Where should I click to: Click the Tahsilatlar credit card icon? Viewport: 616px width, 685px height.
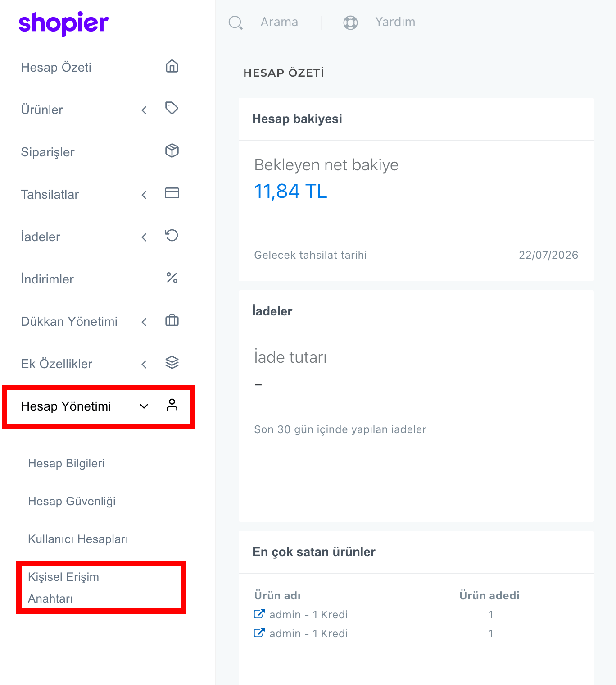172,193
